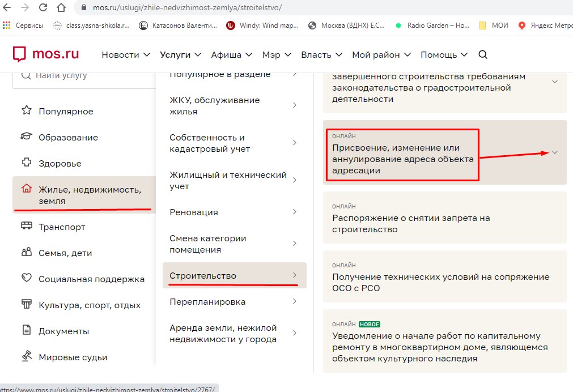This screenshot has height=392, width=573.
Task: Select Семья, дети people icon
Action: (26, 252)
